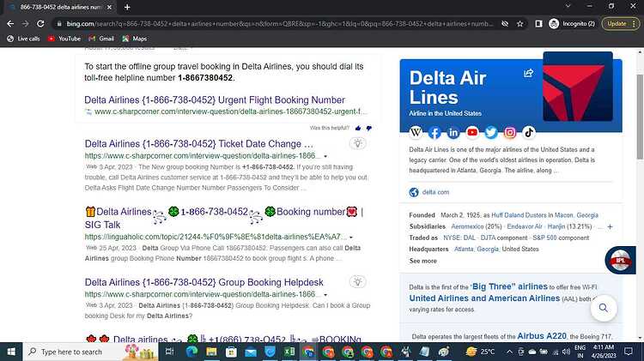Expand dropdown arrow of Ticket Date Change URL

click(x=325, y=156)
